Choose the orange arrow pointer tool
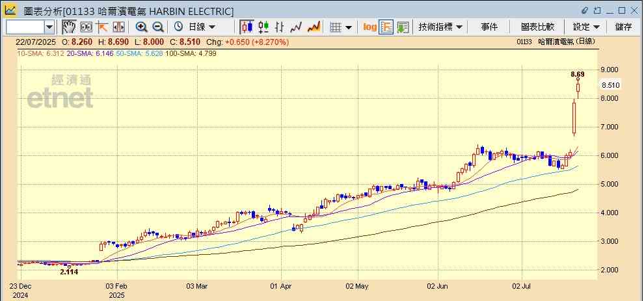 (x=102, y=27)
